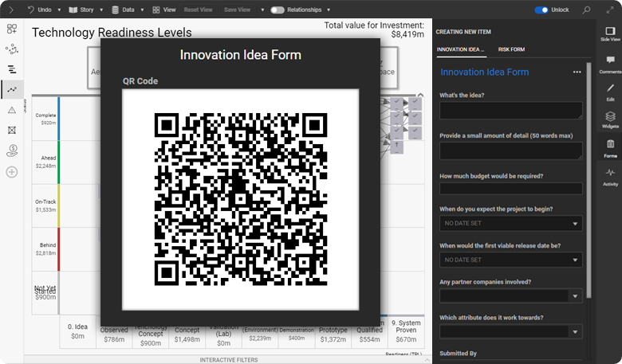Click the Edit pencil icon
The width and height of the screenshot is (622, 364).
pyautogui.click(x=610, y=92)
